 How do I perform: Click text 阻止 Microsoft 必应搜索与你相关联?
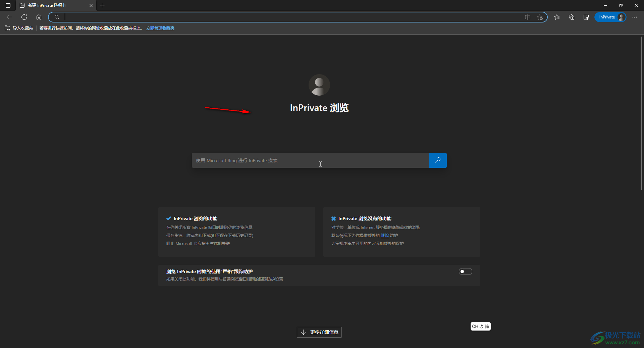(198, 244)
